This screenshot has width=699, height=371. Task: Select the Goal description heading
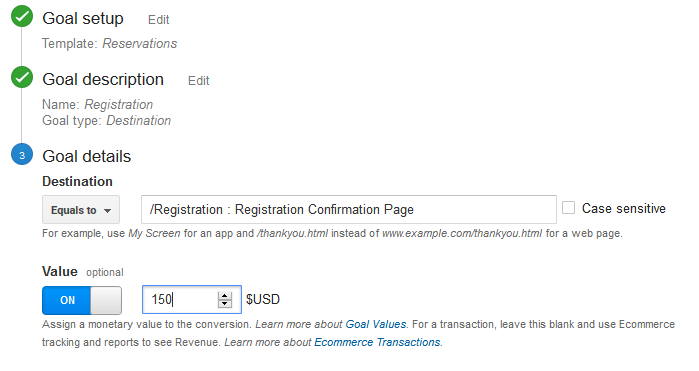point(103,79)
